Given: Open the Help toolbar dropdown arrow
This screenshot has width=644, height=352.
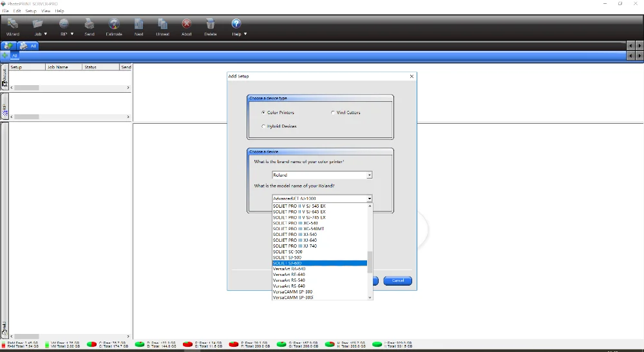Looking at the screenshot, I should (x=245, y=34).
